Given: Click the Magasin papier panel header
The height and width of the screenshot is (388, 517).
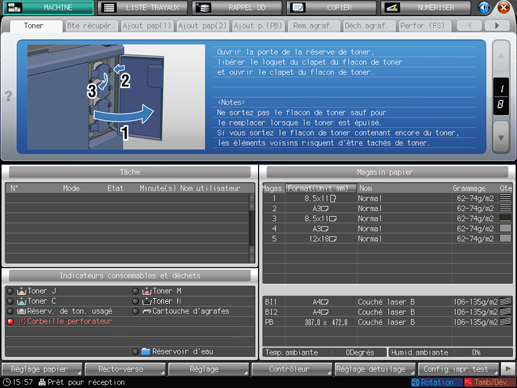Looking at the screenshot, I should [x=387, y=172].
